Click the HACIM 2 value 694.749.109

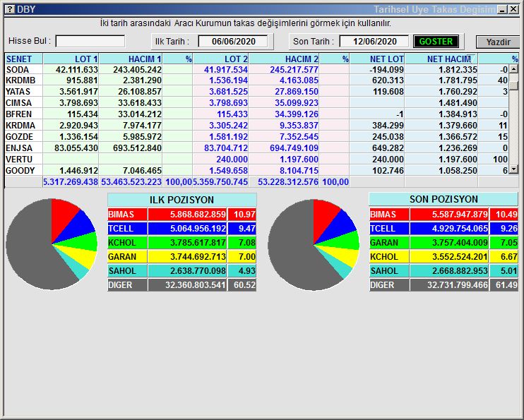pyautogui.click(x=294, y=148)
